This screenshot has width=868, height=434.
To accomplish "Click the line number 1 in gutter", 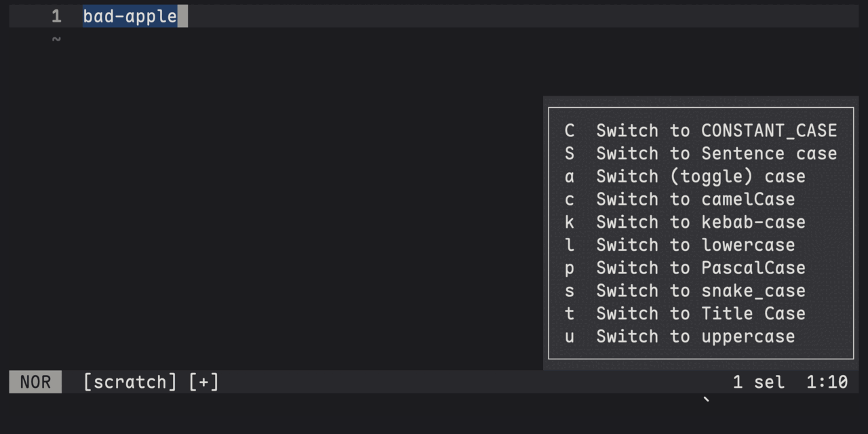I will point(56,16).
